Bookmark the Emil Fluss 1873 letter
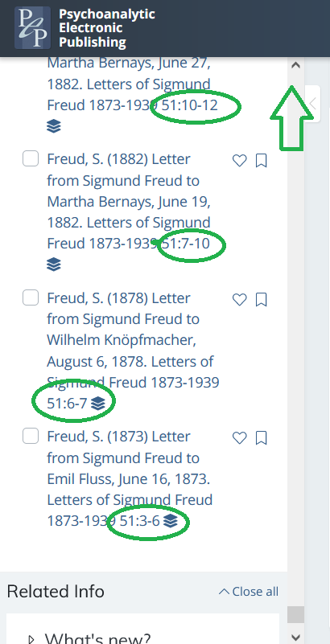This screenshot has height=644, width=330. pyautogui.click(x=262, y=438)
